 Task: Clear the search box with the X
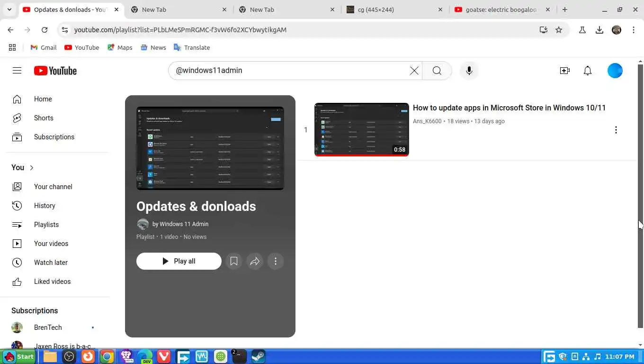point(414,71)
